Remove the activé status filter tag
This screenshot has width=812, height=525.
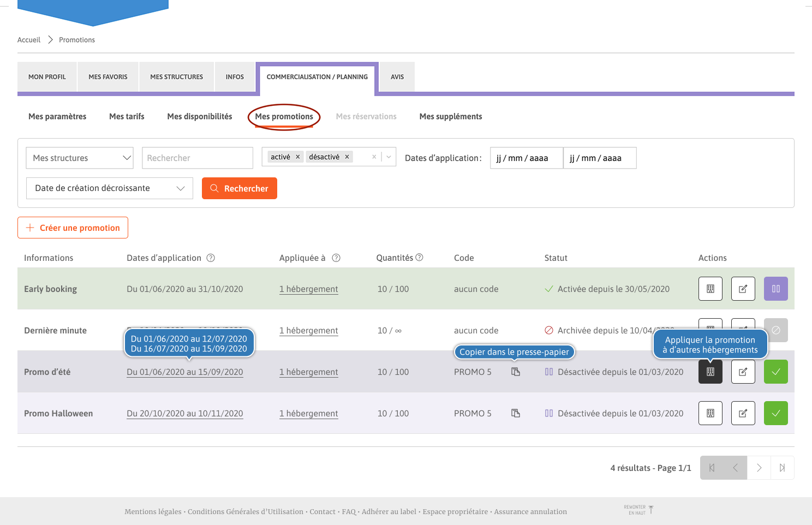click(x=298, y=157)
